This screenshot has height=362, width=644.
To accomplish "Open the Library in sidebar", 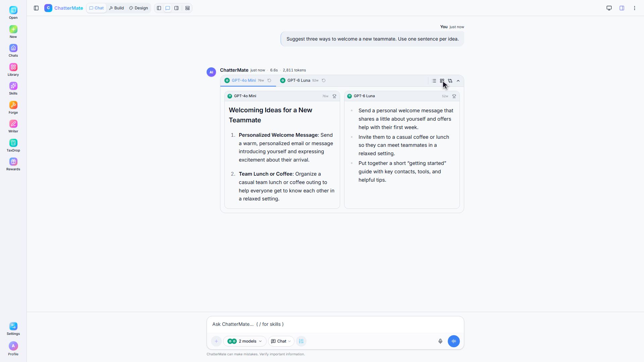I will coord(13,70).
